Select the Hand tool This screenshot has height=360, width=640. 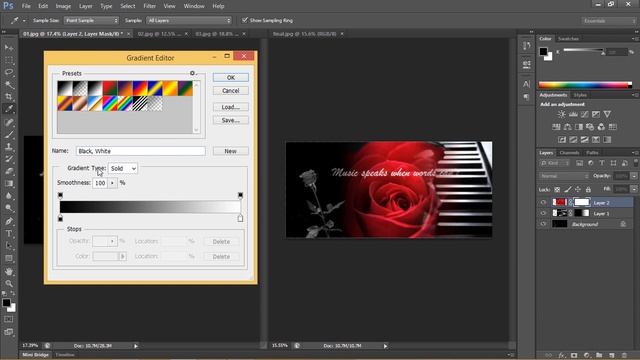pos(9,271)
